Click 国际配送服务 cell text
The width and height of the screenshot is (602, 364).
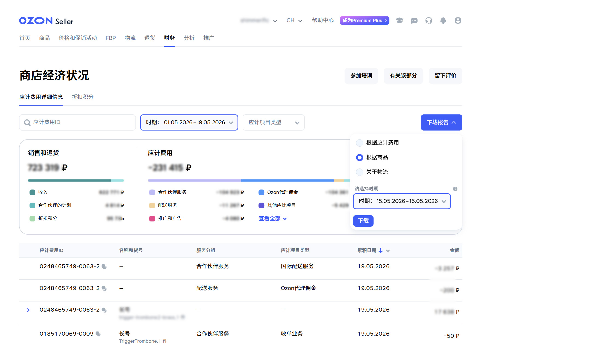pos(297,266)
